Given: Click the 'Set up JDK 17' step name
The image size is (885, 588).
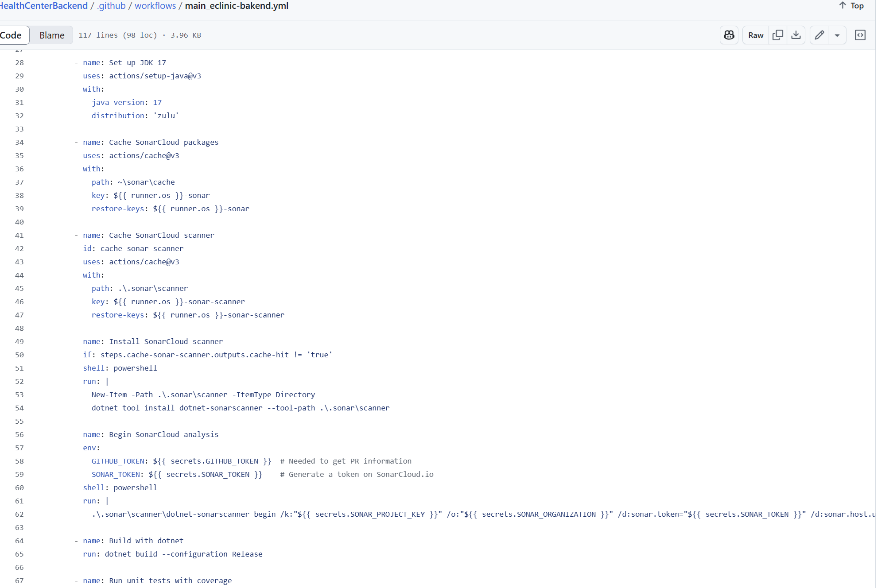Looking at the screenshot, I should [x=138, y=62].
